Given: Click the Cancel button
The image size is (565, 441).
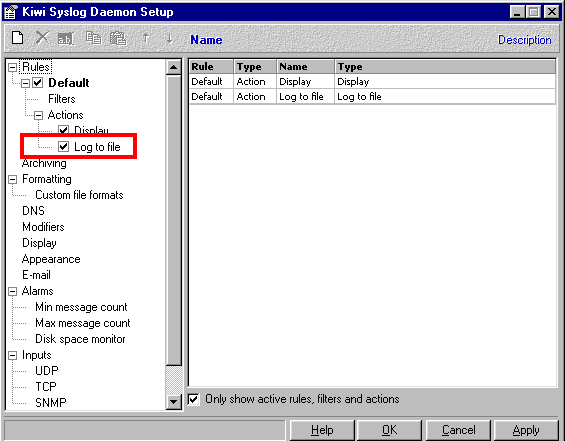Looking at the screenshot, I should (458, 430).
